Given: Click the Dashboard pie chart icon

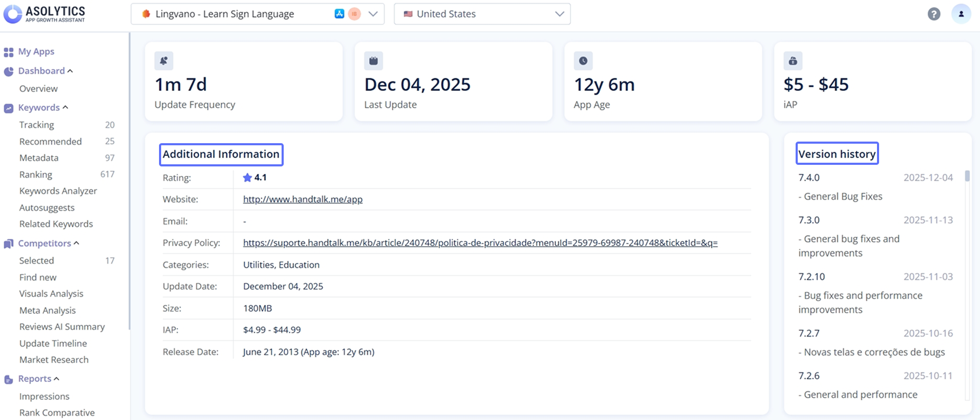Looking at the screenshot, I should pyautogui.click(x=8, y=71).
